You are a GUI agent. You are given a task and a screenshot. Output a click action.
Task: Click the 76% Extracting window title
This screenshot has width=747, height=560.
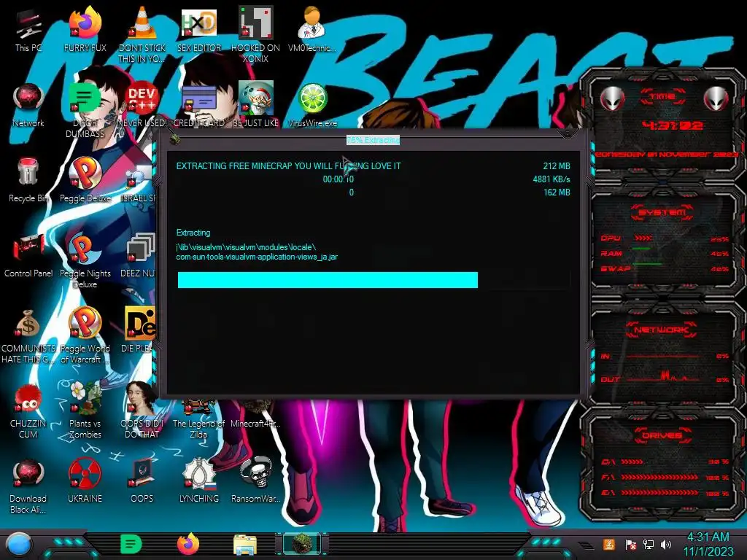coord(373,140)
